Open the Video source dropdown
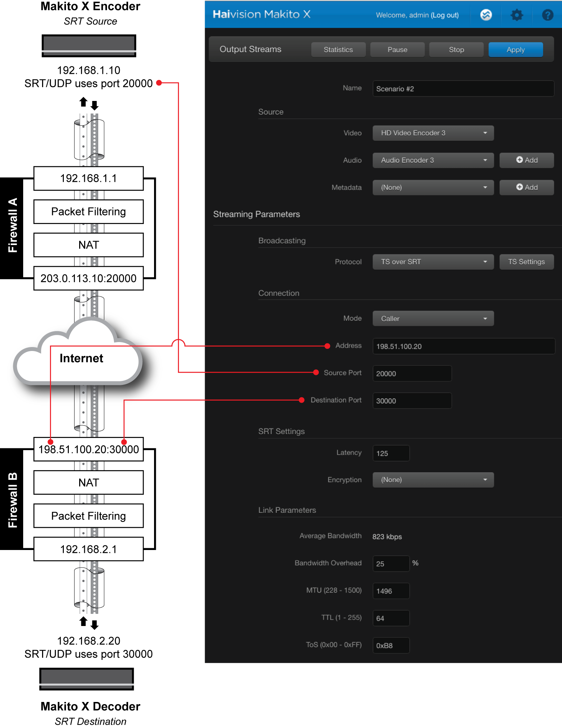Image resolution: width=562 pixels, height=728 pixels. click(433, 133)
